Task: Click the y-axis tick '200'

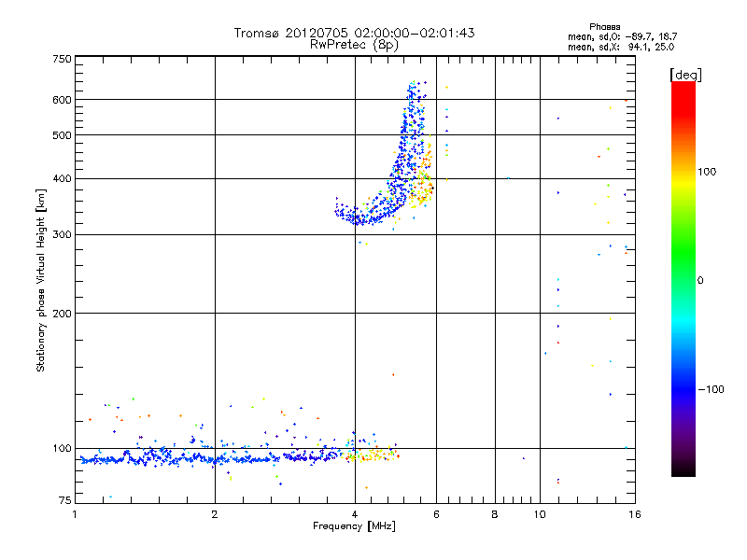Action: (62, 314)
